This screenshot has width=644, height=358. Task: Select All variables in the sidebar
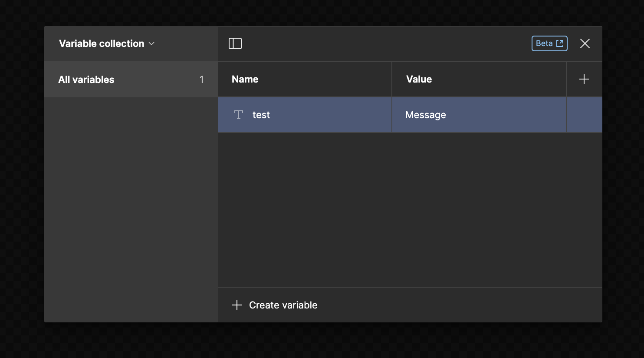(86, 79)
